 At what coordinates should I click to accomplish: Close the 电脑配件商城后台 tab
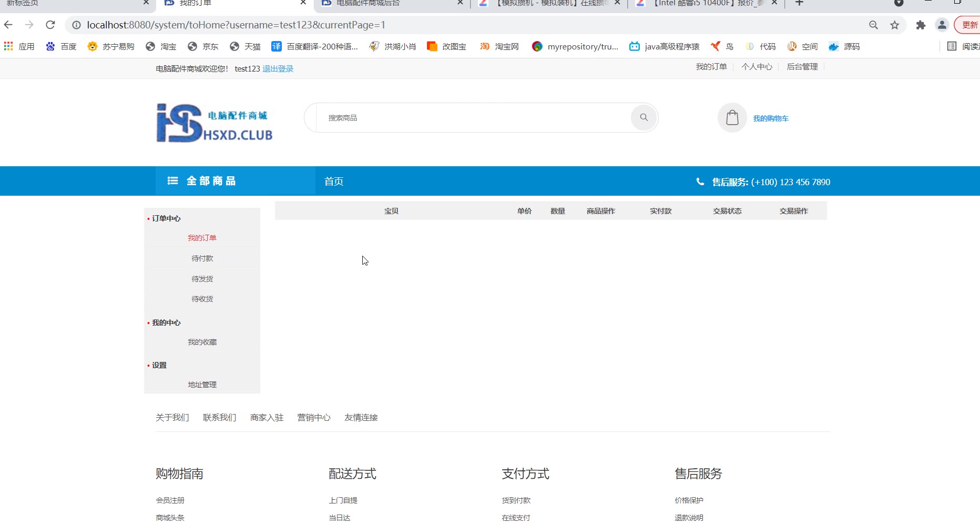click(460, 3)
